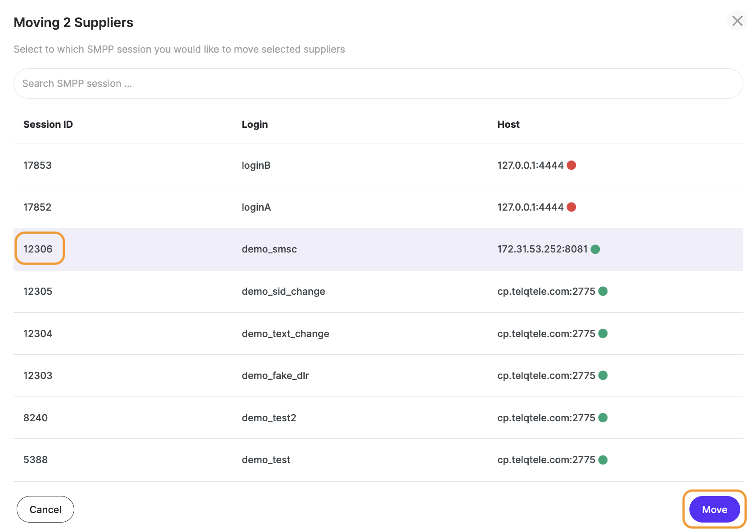Click green status dot for demo_smsc host
This screenshot has width=756, height=532.
pos(595,249)
